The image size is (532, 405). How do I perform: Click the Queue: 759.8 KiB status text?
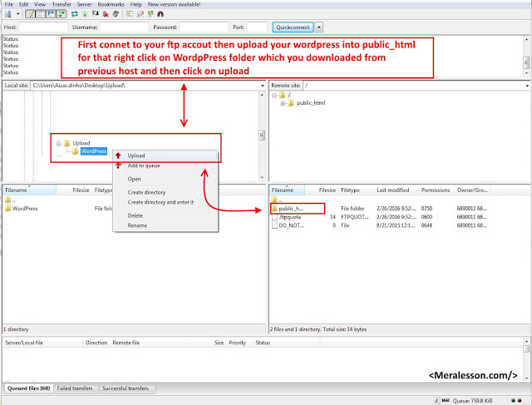pos(472,401)
